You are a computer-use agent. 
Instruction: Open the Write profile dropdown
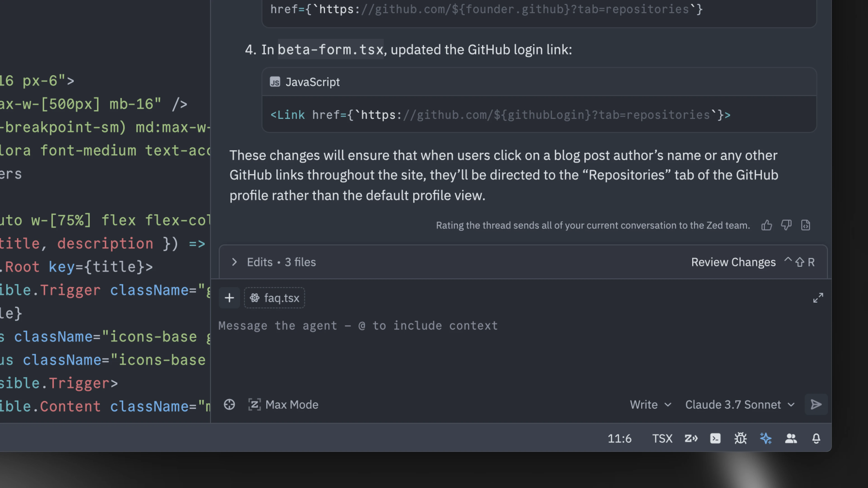coord(650,404)
